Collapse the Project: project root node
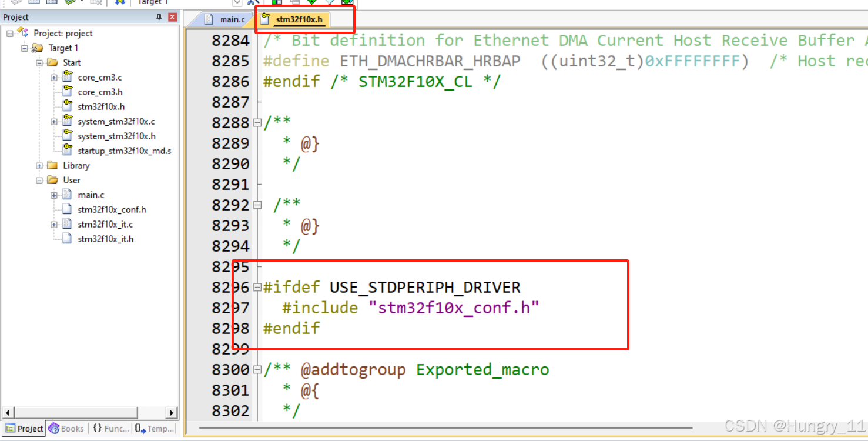Viewport: 868px width, 441px height. pos(10,33)
